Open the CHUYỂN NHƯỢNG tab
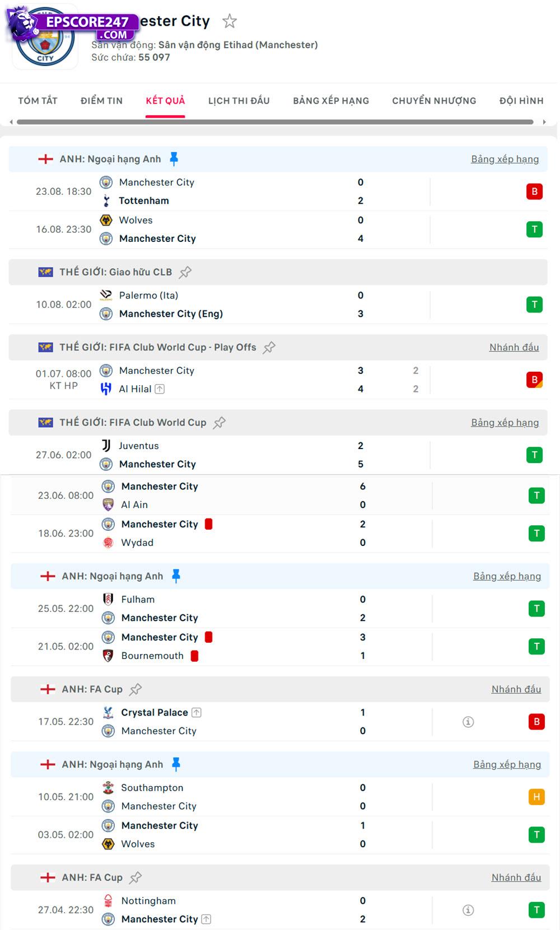This screenshot has width=560, height=930. tap(434, 101)
